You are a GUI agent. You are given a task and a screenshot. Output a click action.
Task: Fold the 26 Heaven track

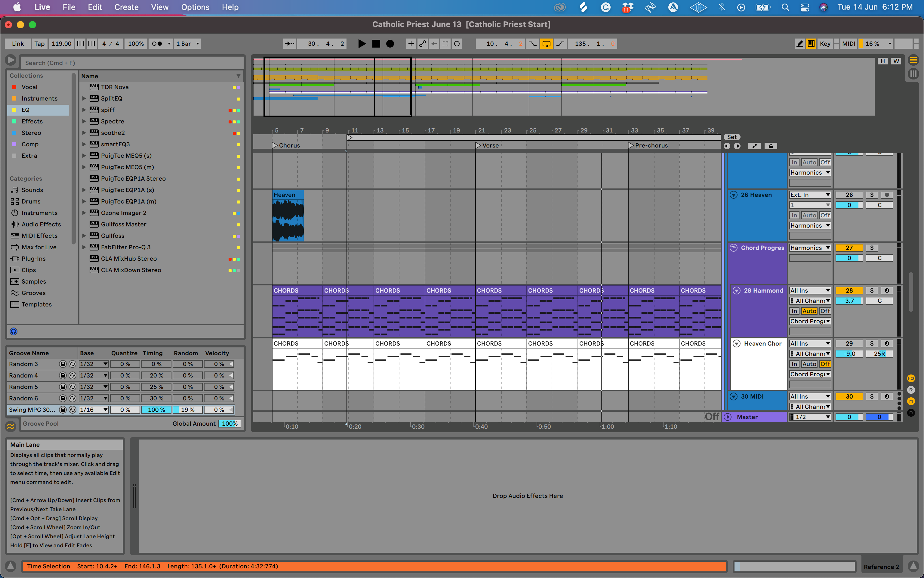tap(734, 195)
